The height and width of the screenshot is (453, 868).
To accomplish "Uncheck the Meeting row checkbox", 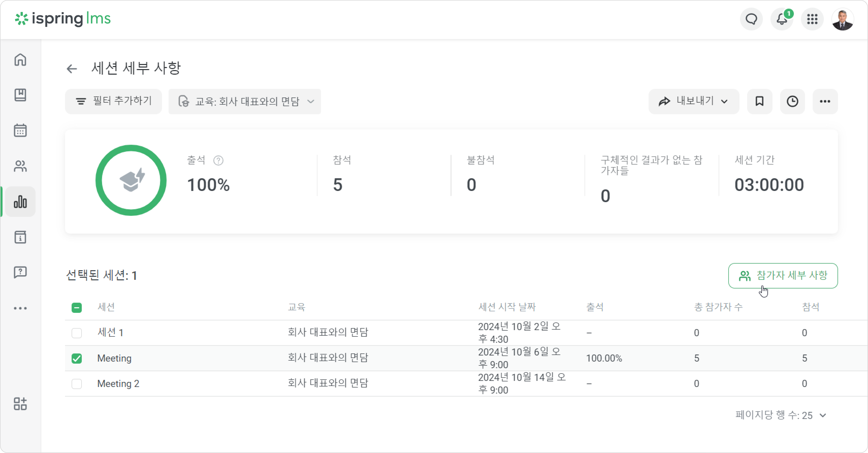I will tap(77, 358).
